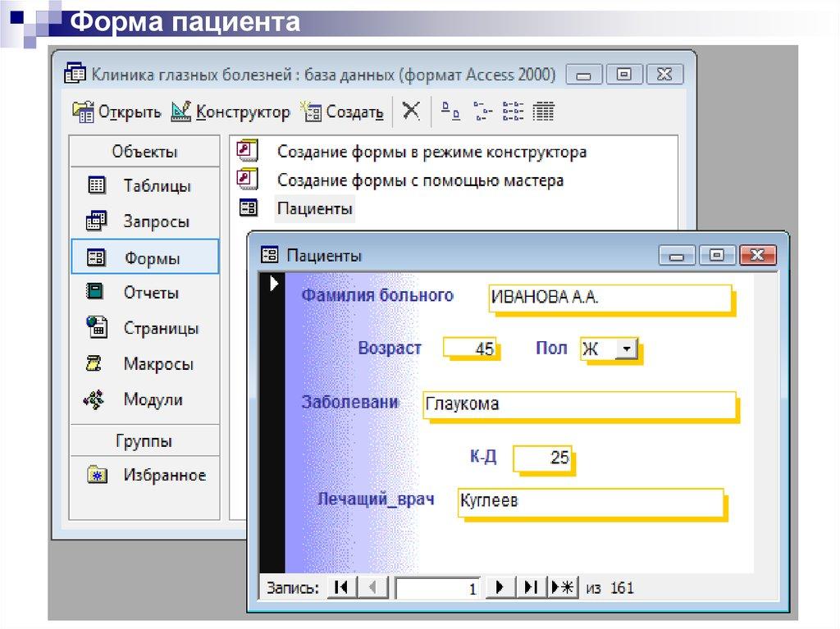
Task: Go to first record in navigator
Action: tap(341, 587)
